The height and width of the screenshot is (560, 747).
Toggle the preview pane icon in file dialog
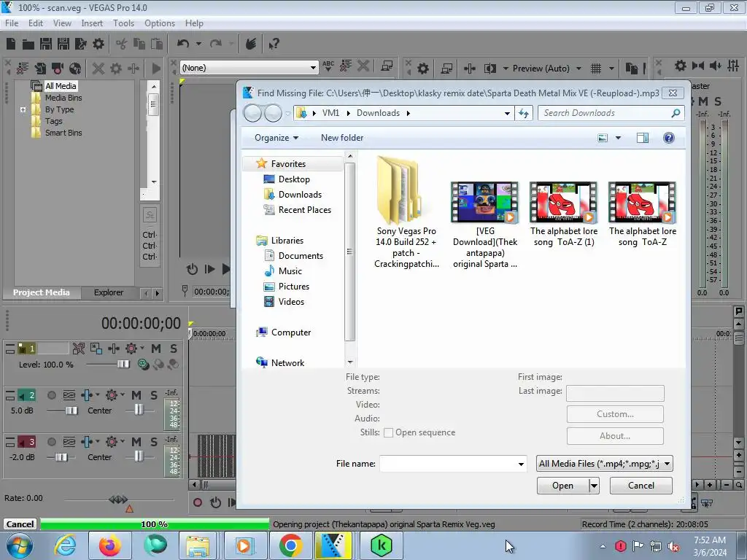coord(643,138)
